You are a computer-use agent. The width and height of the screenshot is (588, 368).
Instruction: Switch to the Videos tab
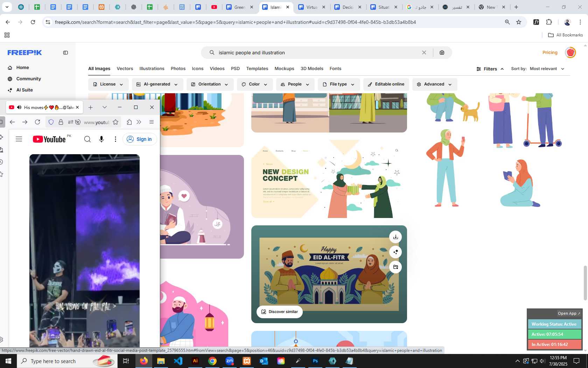[217, 69]
